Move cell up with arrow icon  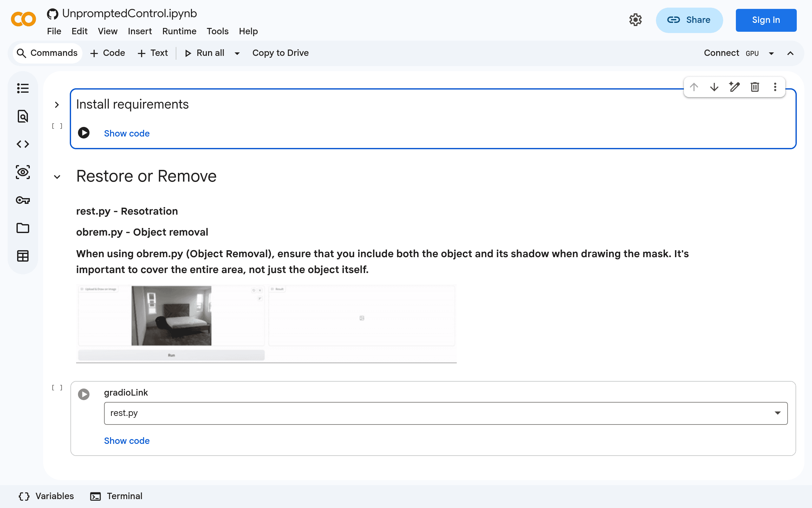pos(694,87)
